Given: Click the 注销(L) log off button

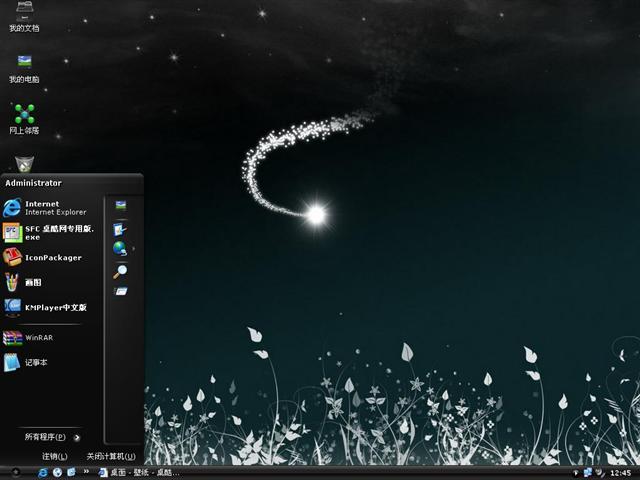Looking at the screenshot, I should tap(55, 456).
